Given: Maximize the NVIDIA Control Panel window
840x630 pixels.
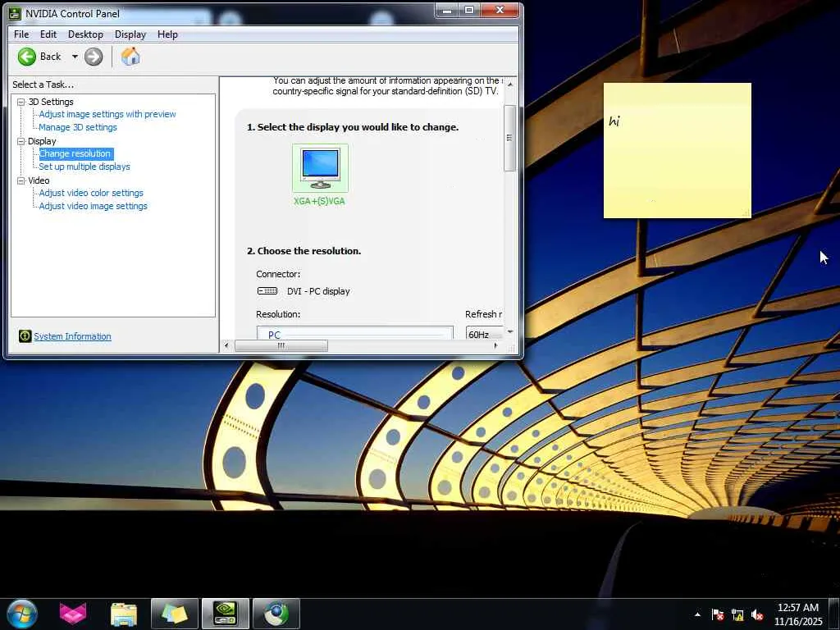Looking at the screenshot, I should coord(469,10).
